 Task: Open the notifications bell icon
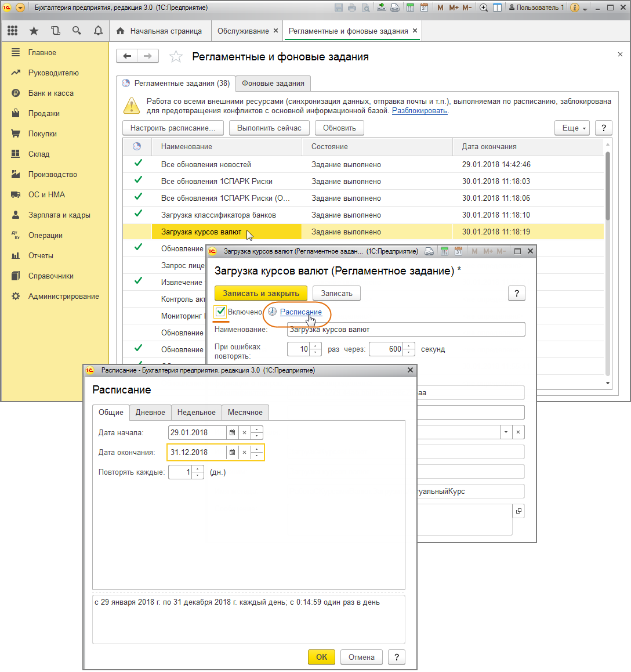[98, 31]
